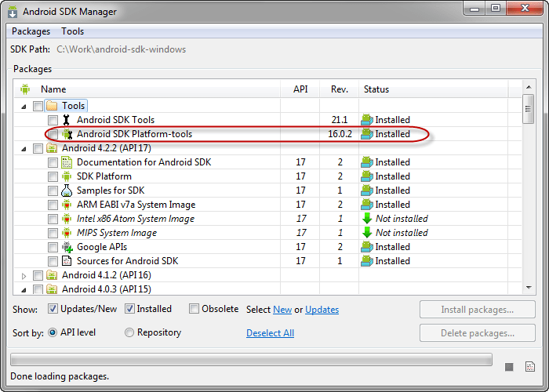
Task: Collapse the Android 4.2.2 (API 17) group
Action: pyautogui.click(x=24, y=149)
